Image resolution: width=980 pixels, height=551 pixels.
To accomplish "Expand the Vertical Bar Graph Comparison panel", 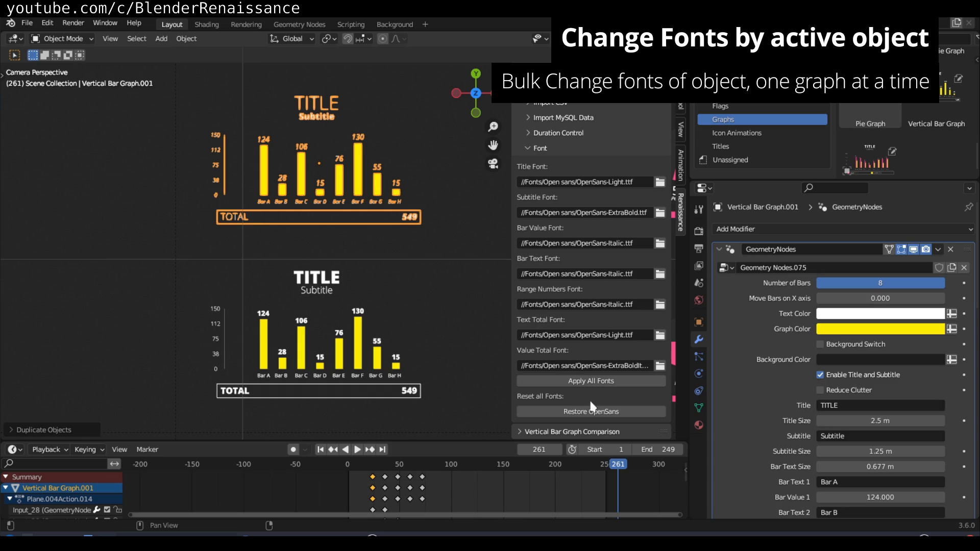I will [520, 431].
